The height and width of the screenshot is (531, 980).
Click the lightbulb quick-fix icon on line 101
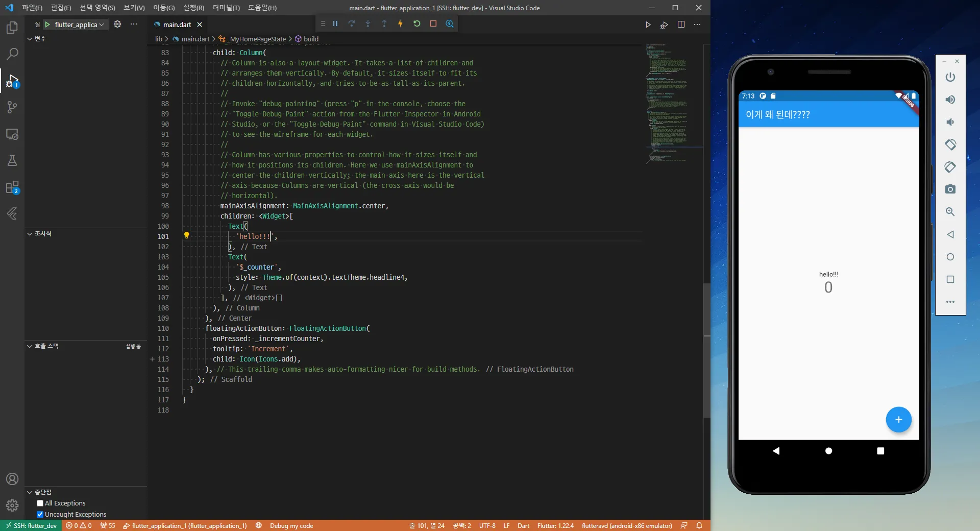pos(186,235)
